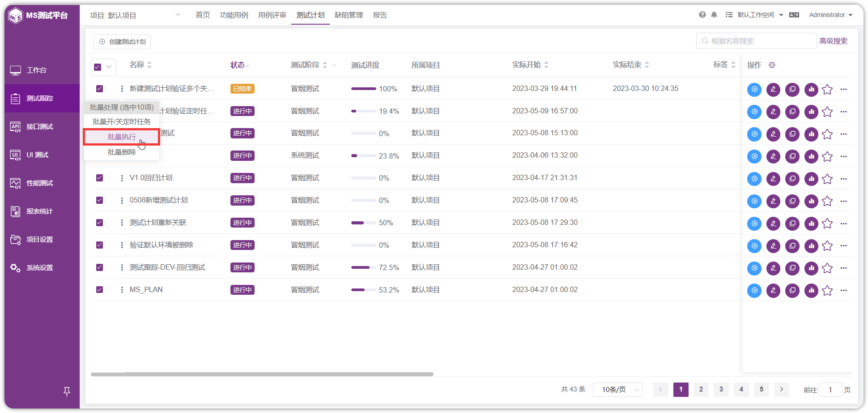Copy the MS_PLAN test plan
This screenshot has width=868, height=413.
coord(792,291)
